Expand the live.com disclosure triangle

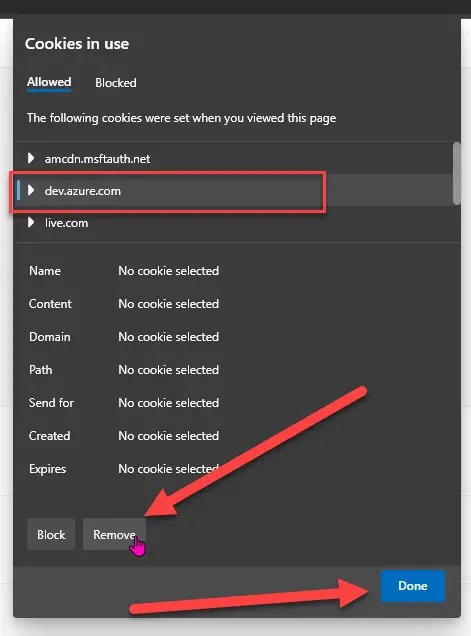tap(31, 222)
